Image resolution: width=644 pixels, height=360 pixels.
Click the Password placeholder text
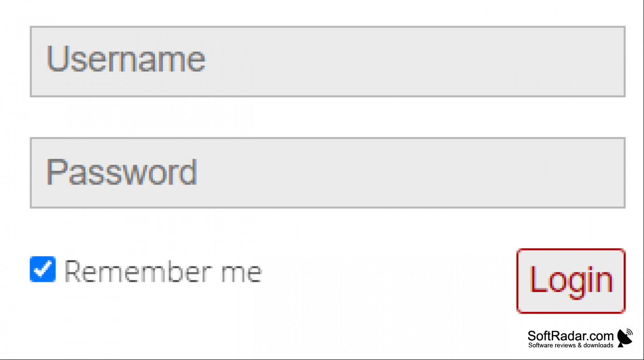(x=122, y=171)
